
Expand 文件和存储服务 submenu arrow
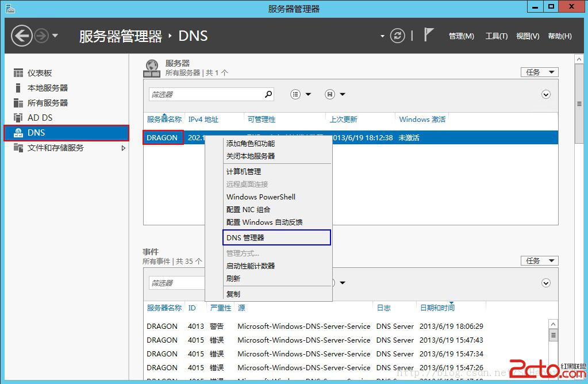[124, 148]
